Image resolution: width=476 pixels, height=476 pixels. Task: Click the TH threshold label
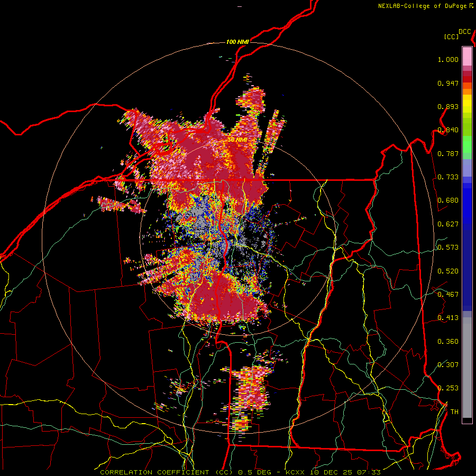pyautogui.click(x=454, y=412)
